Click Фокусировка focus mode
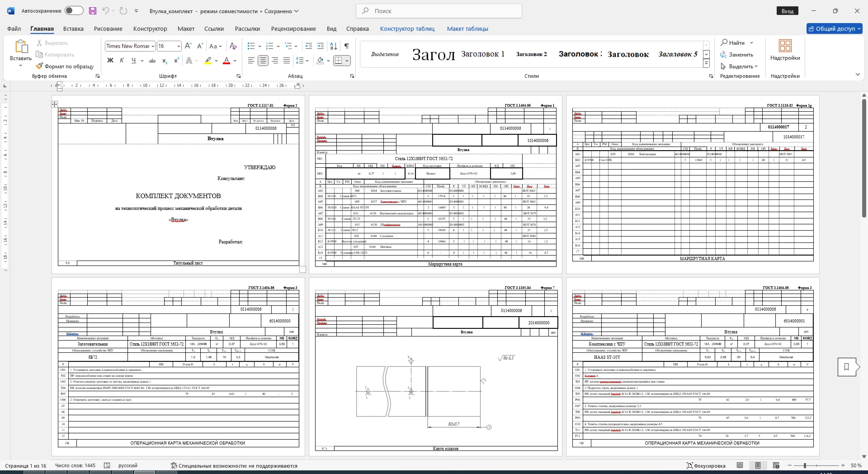The width and height of the screenshot is (868, 474). (x=706, y=465)
